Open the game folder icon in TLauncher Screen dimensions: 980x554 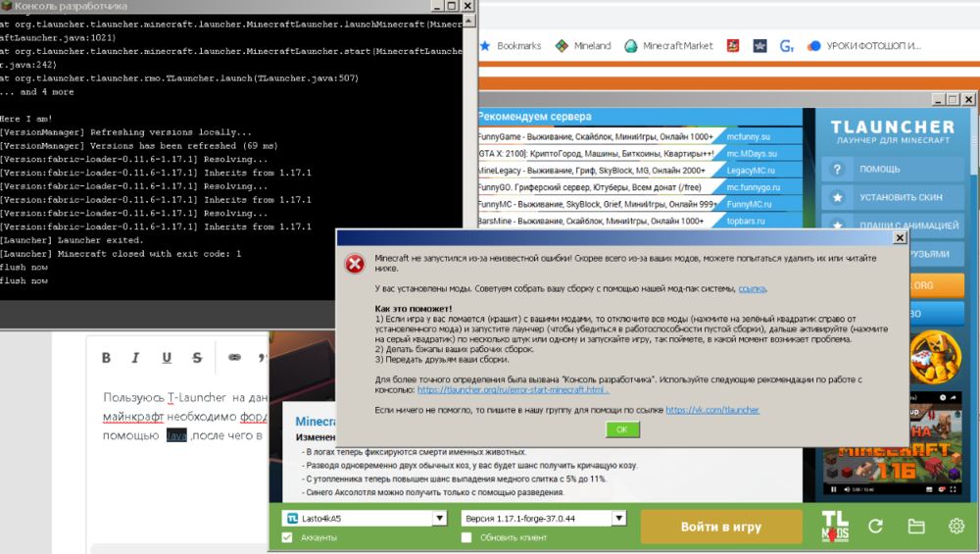tap(916, 527)
